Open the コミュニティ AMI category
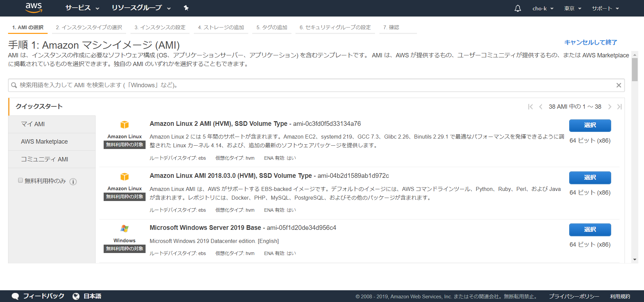644x302 pixels. click(x=52, y=159)
